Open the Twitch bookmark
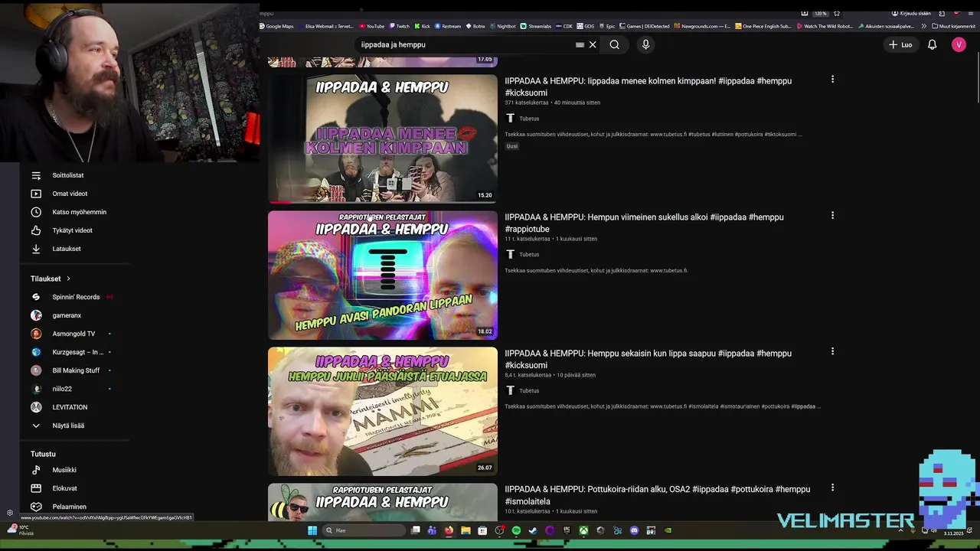980x551 pixels. point(400,26)
